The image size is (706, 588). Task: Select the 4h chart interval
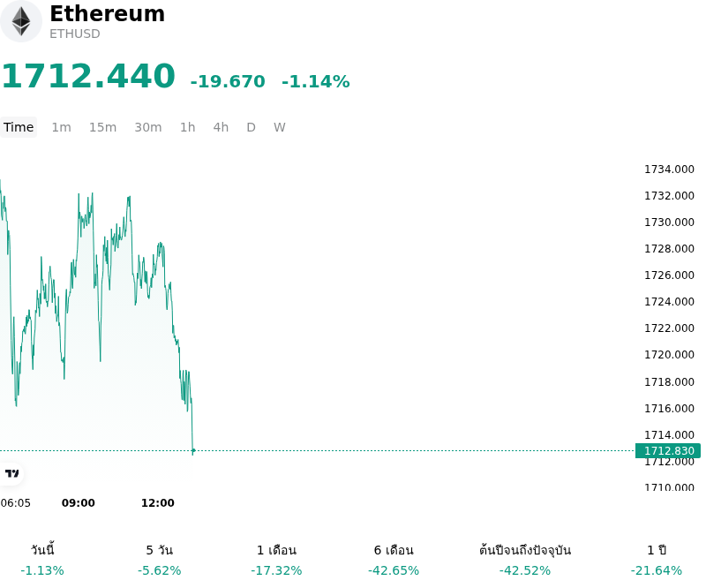tap(221, 127)
